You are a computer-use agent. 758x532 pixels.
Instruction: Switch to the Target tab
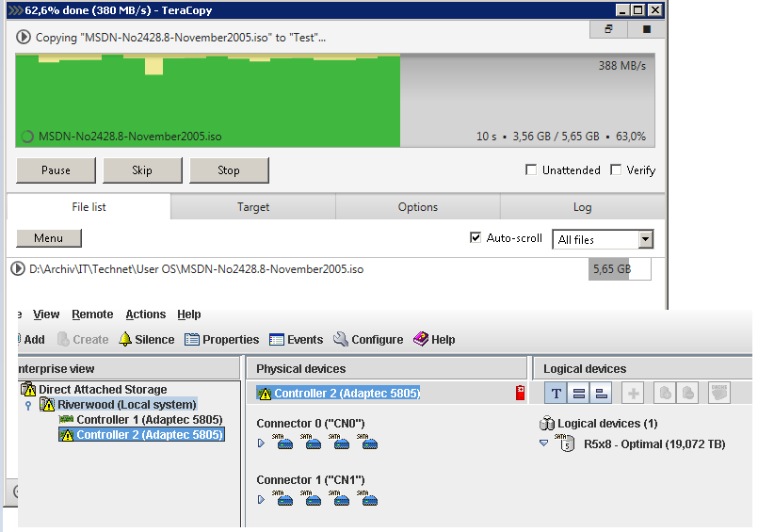coord(253,207)
